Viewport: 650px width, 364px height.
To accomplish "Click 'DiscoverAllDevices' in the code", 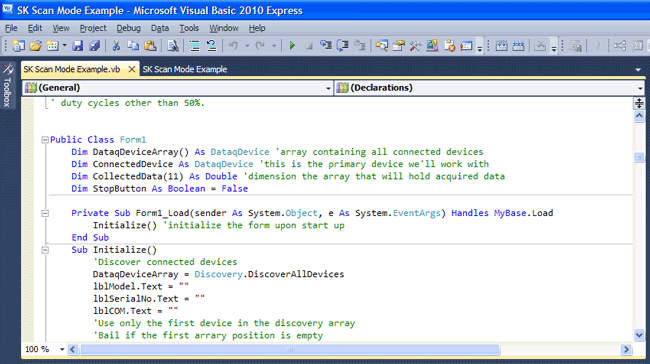I will pyautogui.click(x=296, y=274).
